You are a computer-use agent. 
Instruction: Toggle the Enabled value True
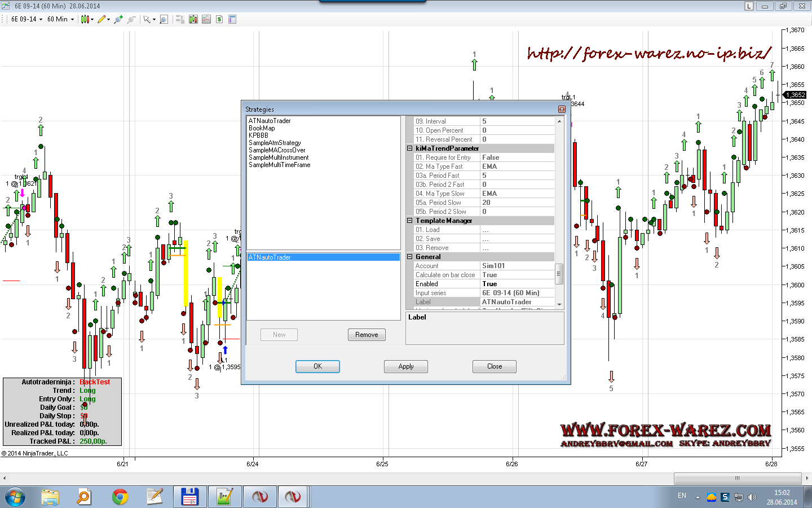point(517,284)
